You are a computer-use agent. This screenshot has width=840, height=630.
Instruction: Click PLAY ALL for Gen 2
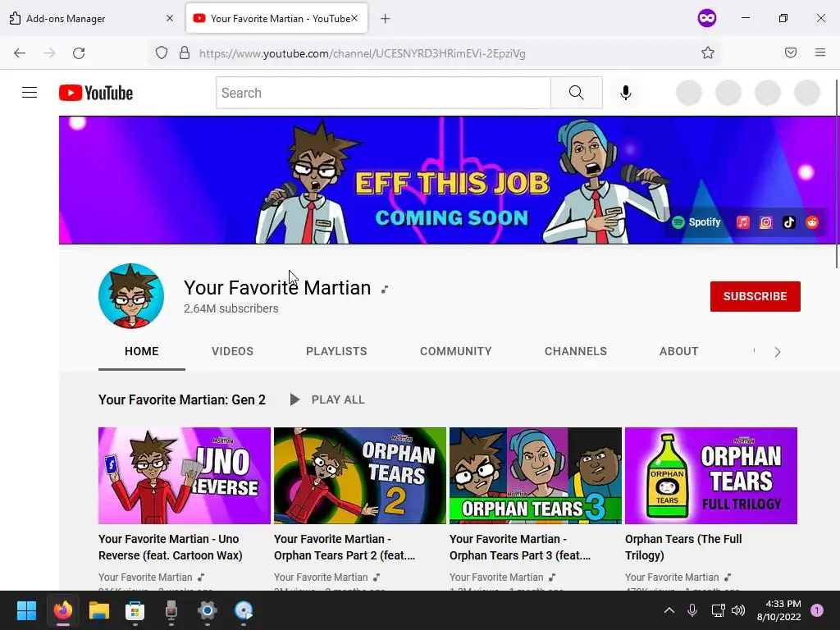pyautogui.click(x=327, y=399)
